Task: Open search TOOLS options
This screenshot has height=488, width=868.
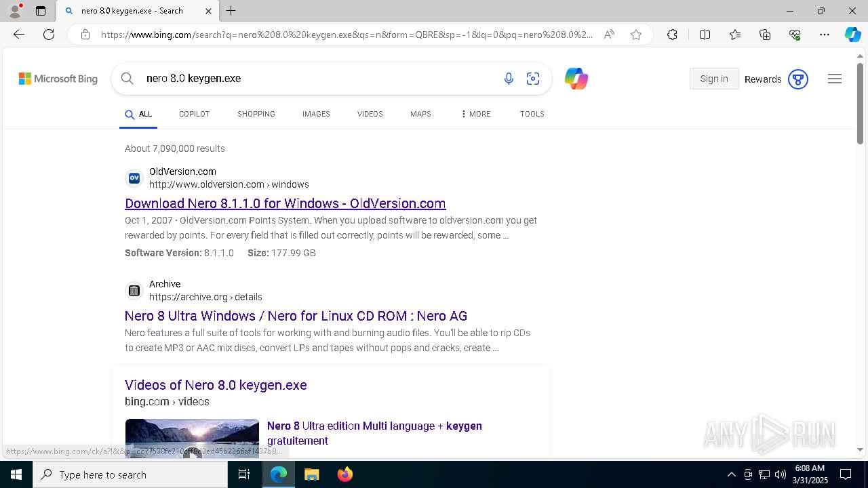Action: coord(532,114)
